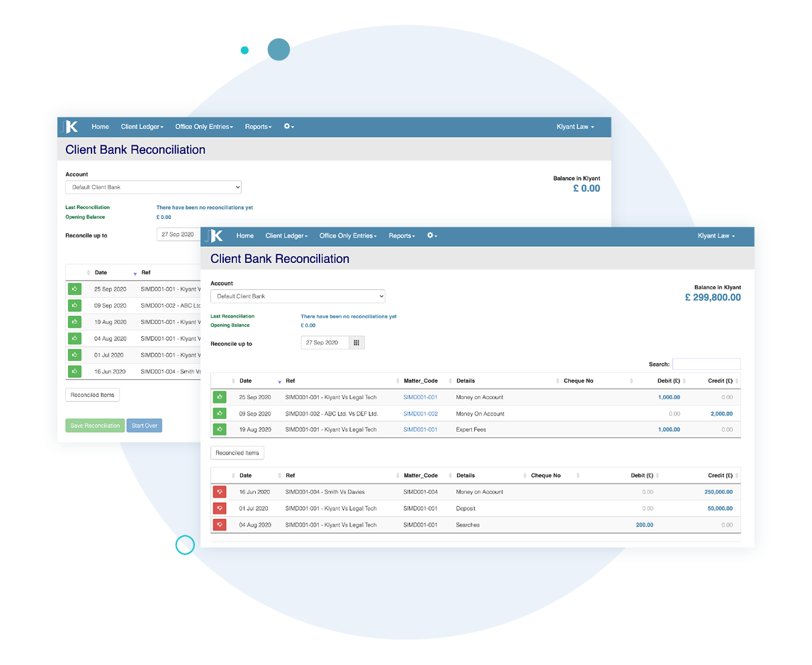The width and height of the screenshot is (812, 665).
Task: Click green reconcile icon for 16 Jun 2020 in the back window
Action: (x=74, y=371)
